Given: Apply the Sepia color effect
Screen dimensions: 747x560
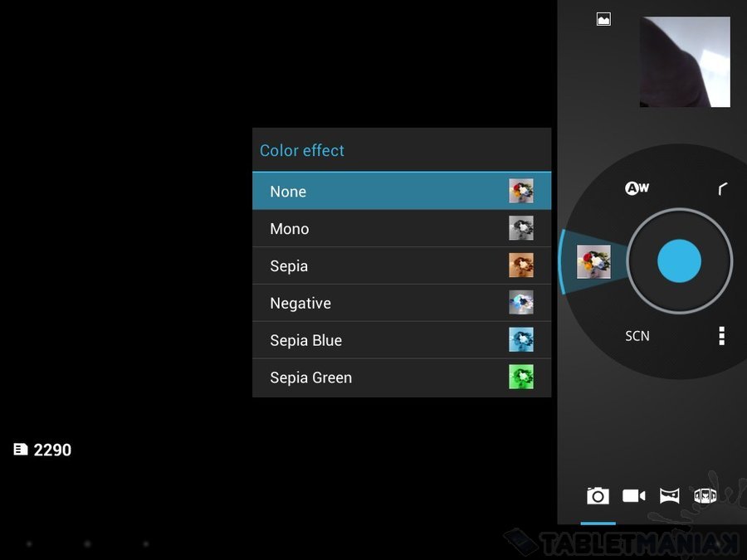Looking at the screenshot, I should pos(402,265).
